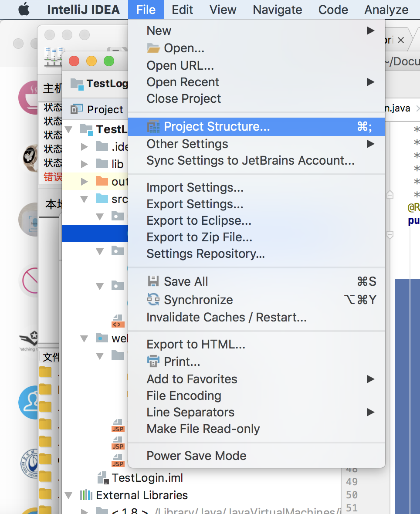Click line number 50 in gutter

[x=352, y=495]
